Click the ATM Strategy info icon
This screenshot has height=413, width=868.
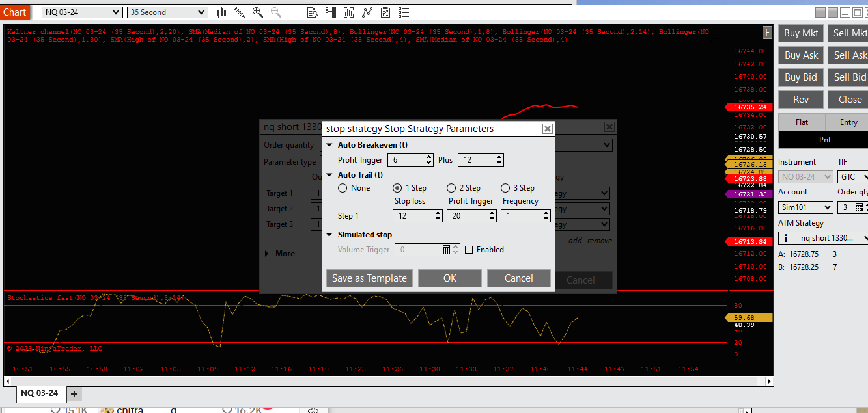785,239
